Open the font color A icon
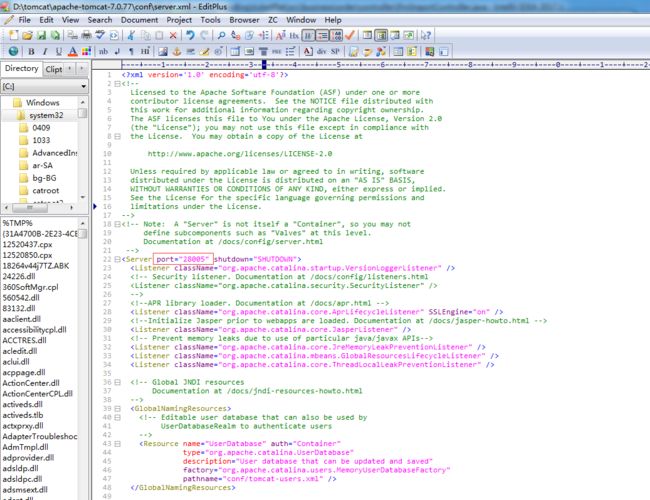This screenshot has width=650, height=500. tap(73, 51)
